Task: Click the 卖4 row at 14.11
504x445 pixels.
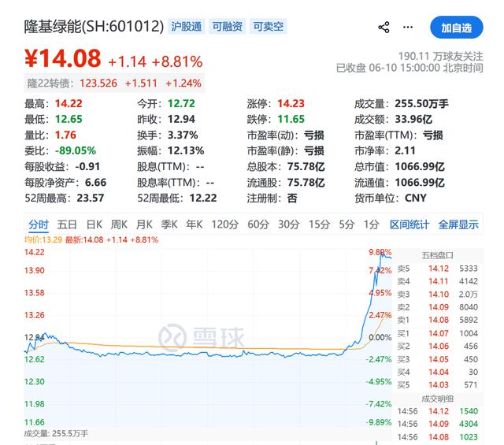Action: point(438,281)
